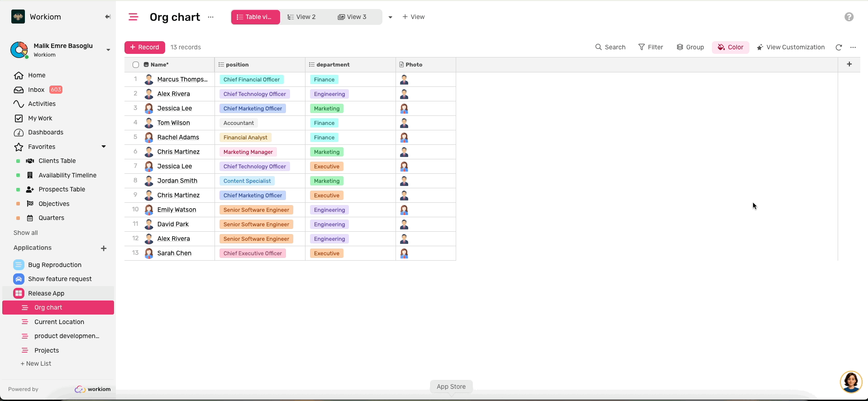Open the toolbar more options ellipsis

(x=853, y=47)
